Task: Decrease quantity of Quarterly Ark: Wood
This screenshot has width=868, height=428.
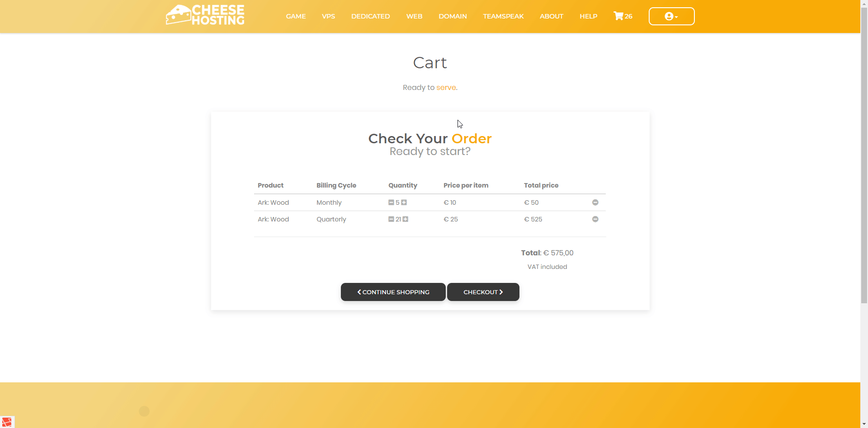Action: pos(391,219)
